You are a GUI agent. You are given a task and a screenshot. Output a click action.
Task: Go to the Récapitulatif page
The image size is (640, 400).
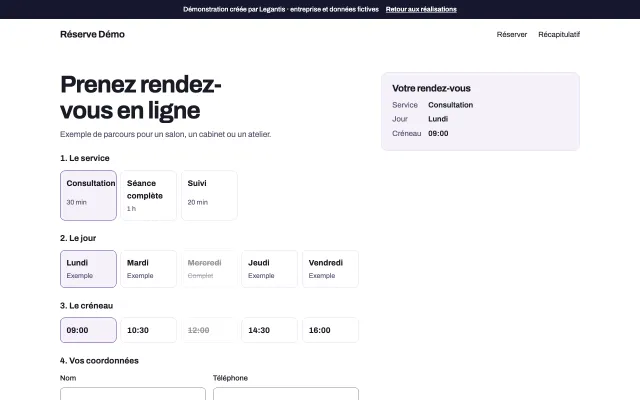pos(559,35)
